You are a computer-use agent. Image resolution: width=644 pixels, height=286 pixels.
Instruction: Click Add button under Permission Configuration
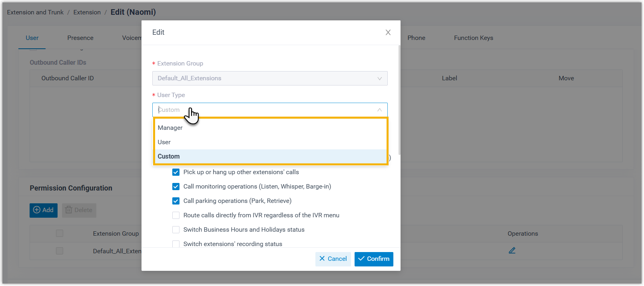44,210
